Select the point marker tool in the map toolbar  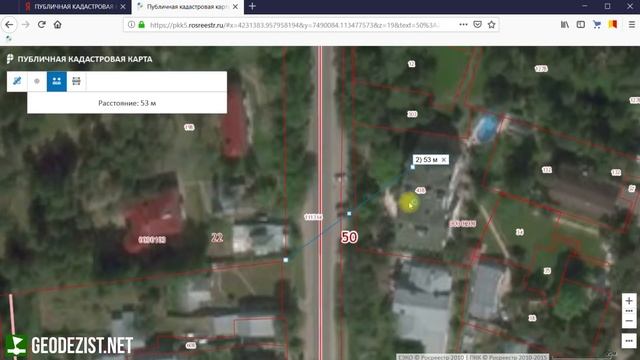point(37,81)
